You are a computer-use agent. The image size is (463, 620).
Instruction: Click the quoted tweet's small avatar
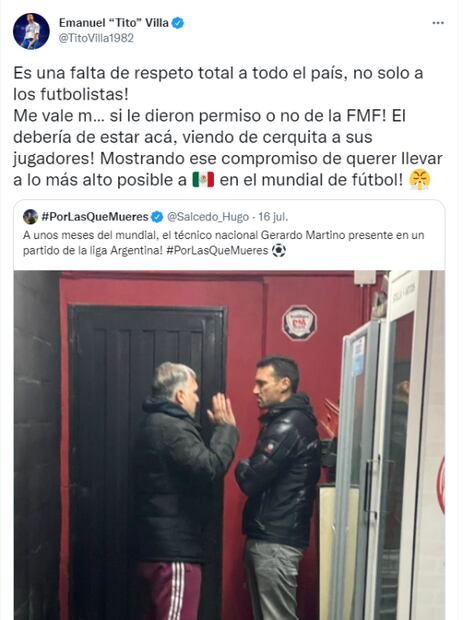click(x=30, y=217)
